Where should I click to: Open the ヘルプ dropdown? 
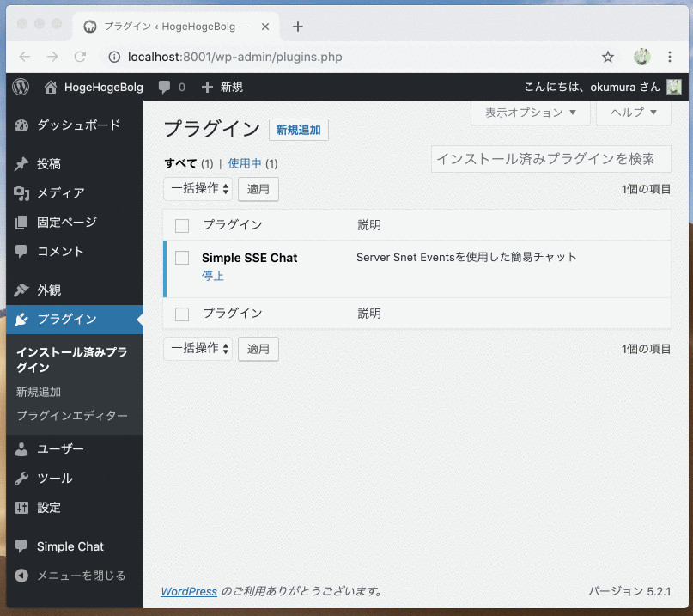click(633, 112)
